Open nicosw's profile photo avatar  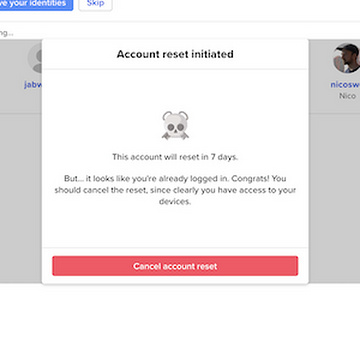(x=347, y=58)
